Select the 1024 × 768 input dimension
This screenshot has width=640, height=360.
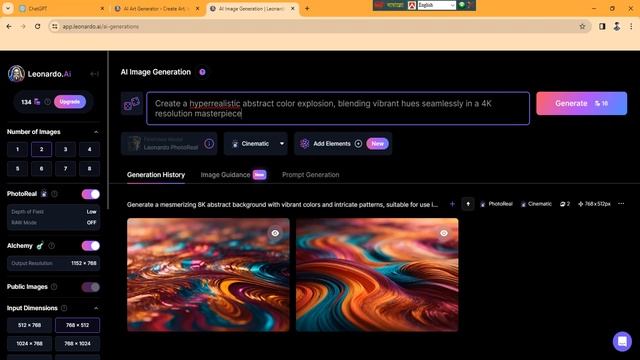(29, 344)
